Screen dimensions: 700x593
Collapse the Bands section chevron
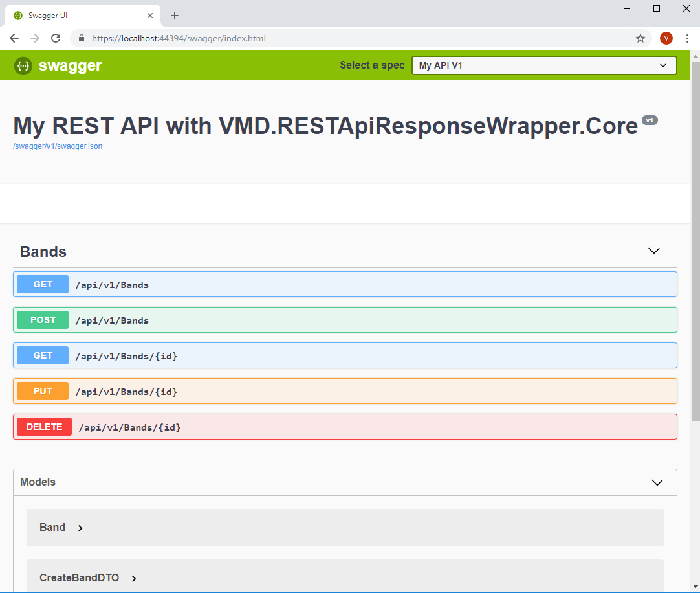point(653,251)
